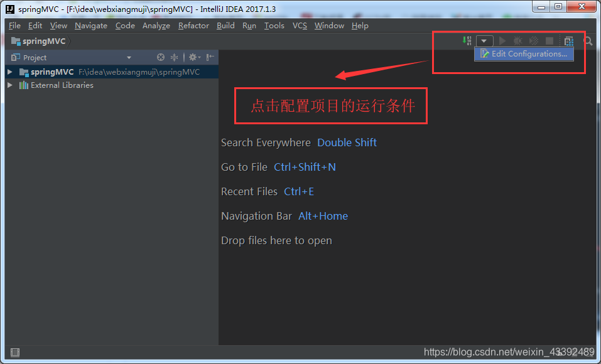Open the Tools menu
The width and height of the screenshot is (601, 364).
coord(274,26)
